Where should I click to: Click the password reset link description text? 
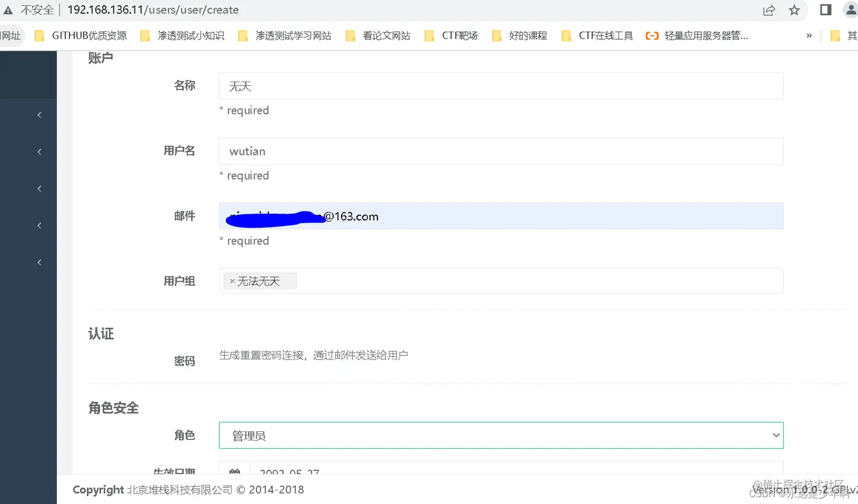313,355
